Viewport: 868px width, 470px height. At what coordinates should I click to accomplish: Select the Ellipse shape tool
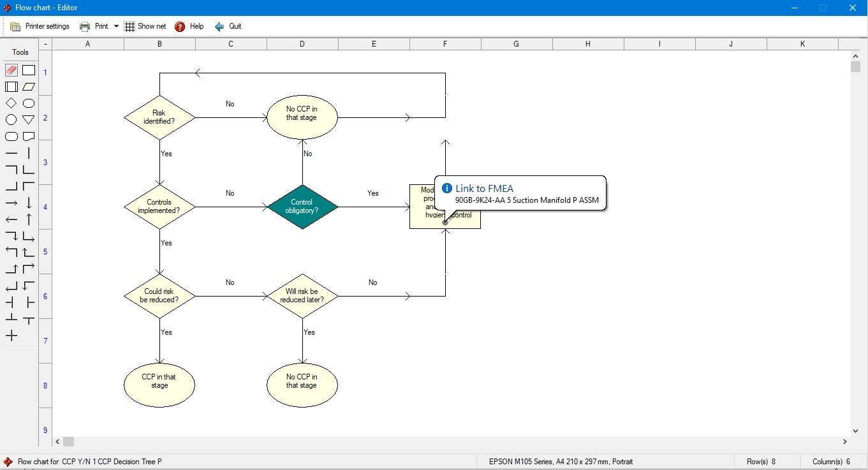(29, 103)
